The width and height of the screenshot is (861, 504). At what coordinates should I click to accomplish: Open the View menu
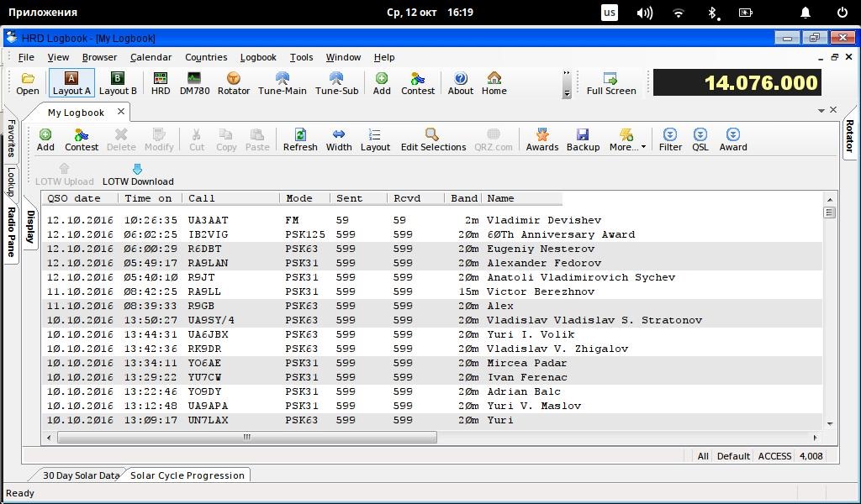58,57
